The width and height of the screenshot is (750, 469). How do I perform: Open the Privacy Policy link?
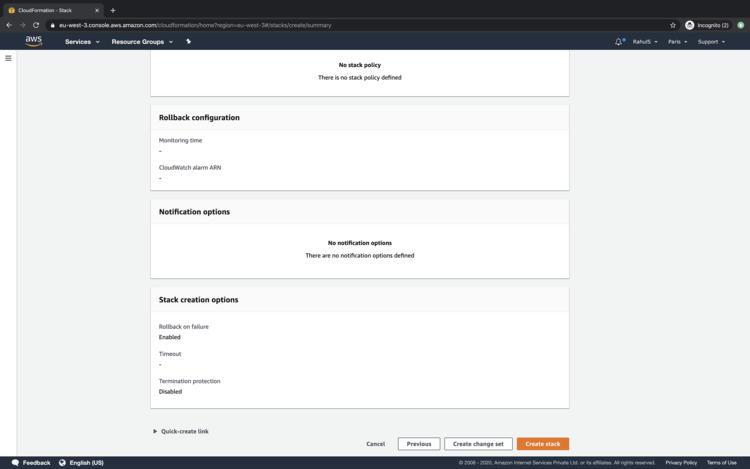(x=681, y=463)
